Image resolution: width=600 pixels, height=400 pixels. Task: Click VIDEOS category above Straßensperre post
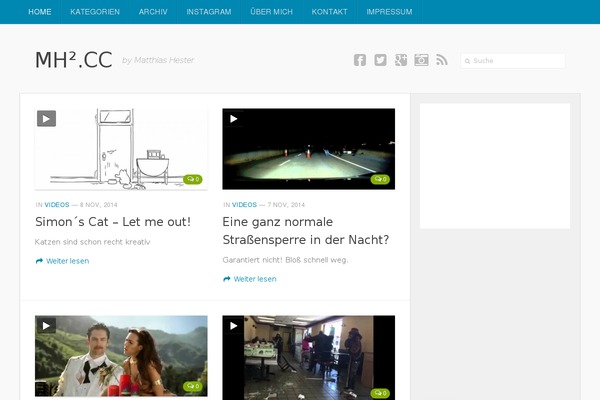click(244, 205)
